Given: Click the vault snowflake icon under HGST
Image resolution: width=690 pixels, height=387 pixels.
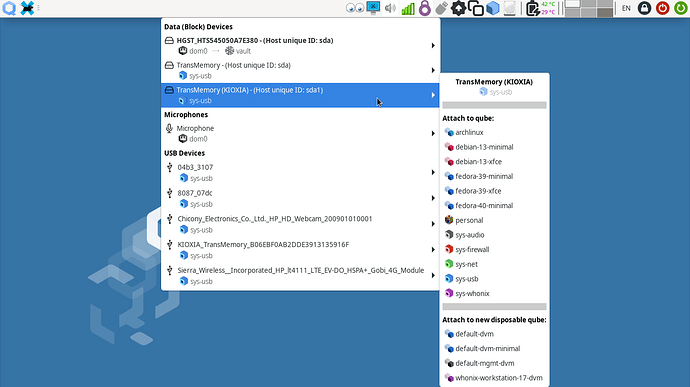Looking at the screenshot, I should [229, 51].
